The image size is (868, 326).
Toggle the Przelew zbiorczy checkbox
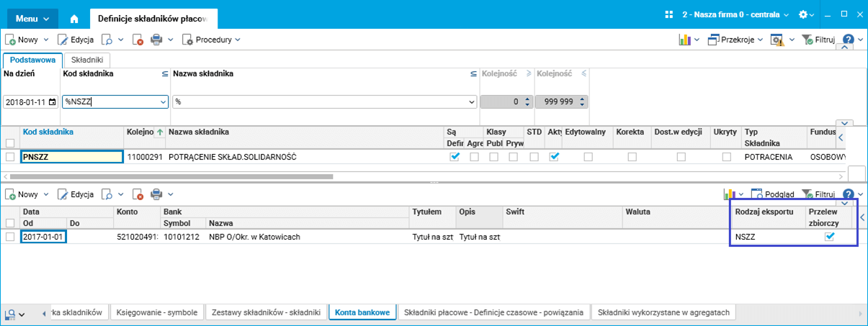tap(829, 237)
